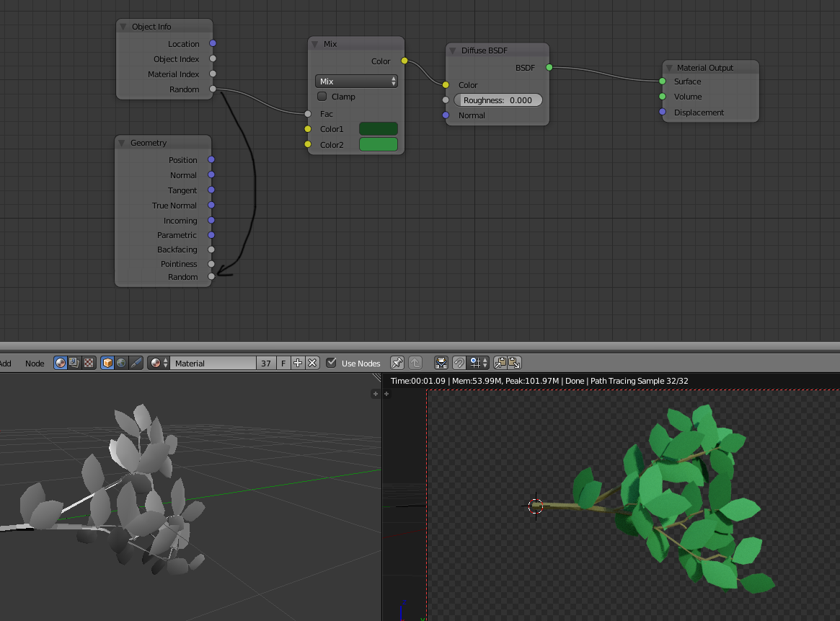
Task: Click Object Info Random output socket
Action: pyautogui.click(x=213, y=89)
